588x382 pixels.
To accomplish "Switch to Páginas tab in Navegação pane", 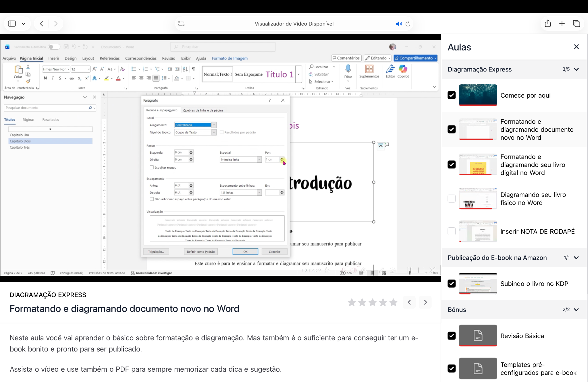I will 28,120.
